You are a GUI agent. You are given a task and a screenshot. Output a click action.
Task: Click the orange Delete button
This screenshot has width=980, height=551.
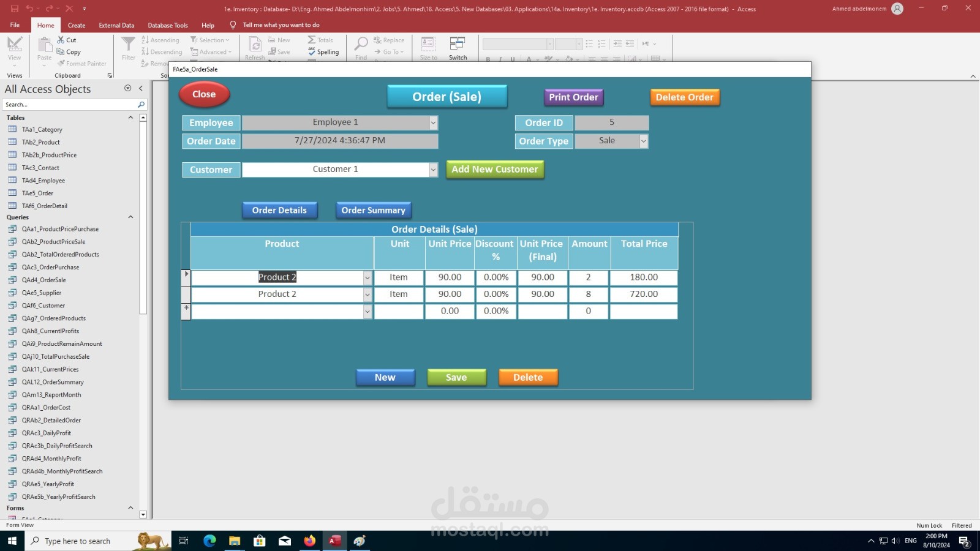(528, 378)
